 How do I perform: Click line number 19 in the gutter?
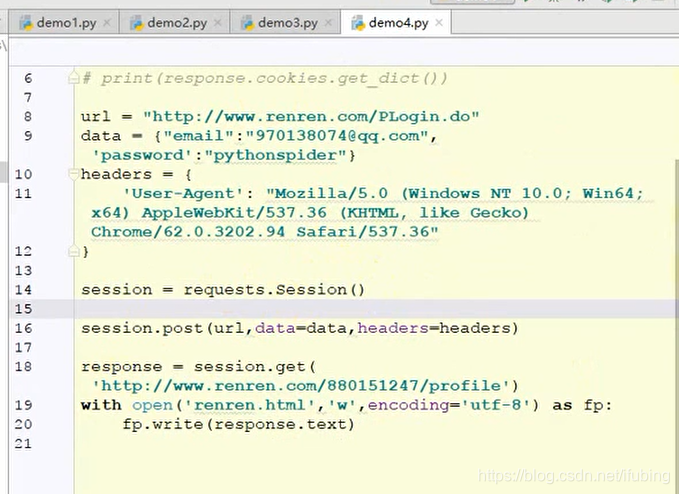coord(23,405)
